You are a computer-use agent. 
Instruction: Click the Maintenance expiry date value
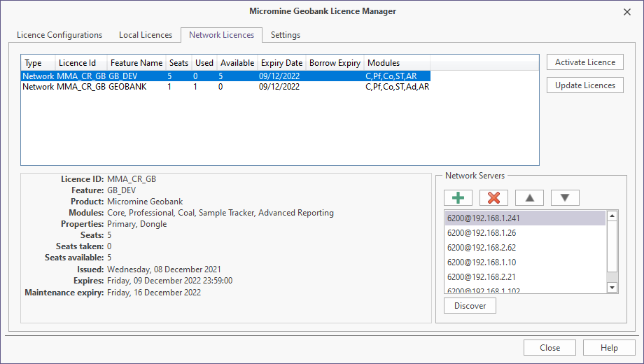click(x=154, y=293)
